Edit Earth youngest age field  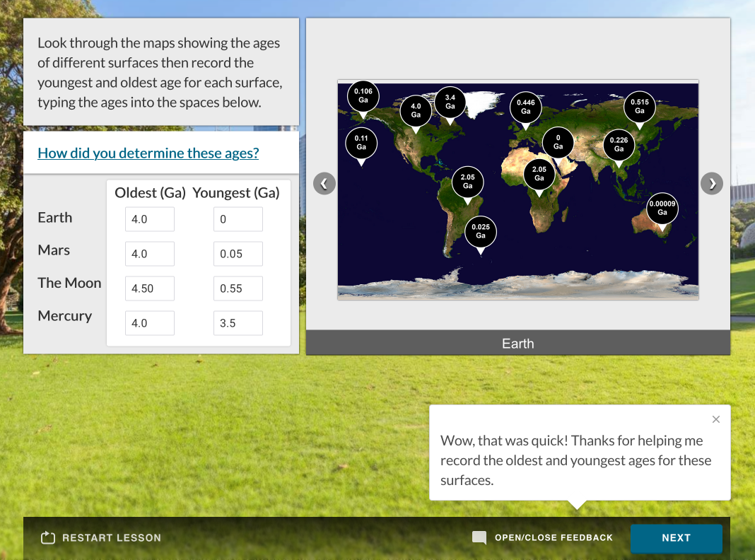[238, 219]
